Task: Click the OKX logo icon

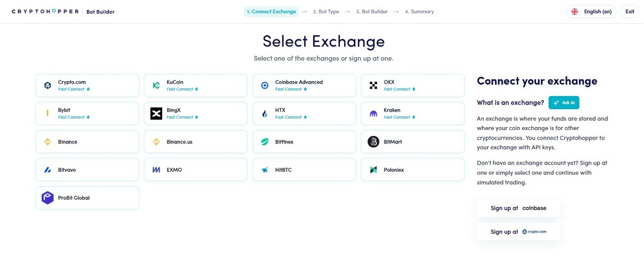Action: coord(373,85)
